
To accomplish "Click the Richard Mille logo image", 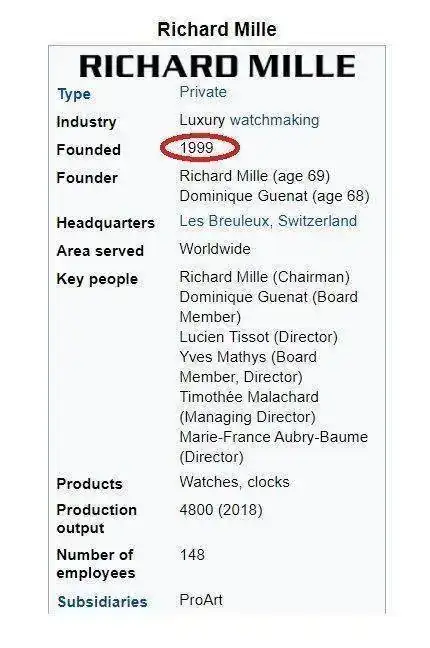I will click(x=217, y=66).
